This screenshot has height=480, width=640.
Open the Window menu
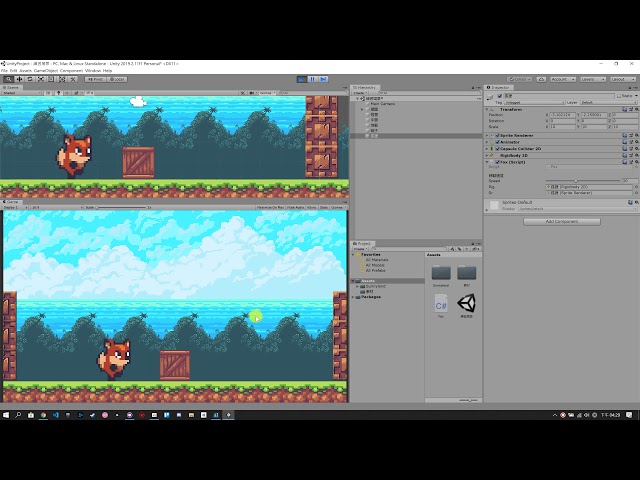[x=93, y=71]
